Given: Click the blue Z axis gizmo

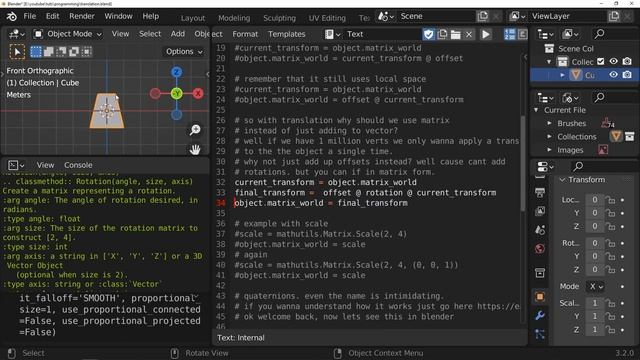Looking at the screenshot, I should point(176,72).
